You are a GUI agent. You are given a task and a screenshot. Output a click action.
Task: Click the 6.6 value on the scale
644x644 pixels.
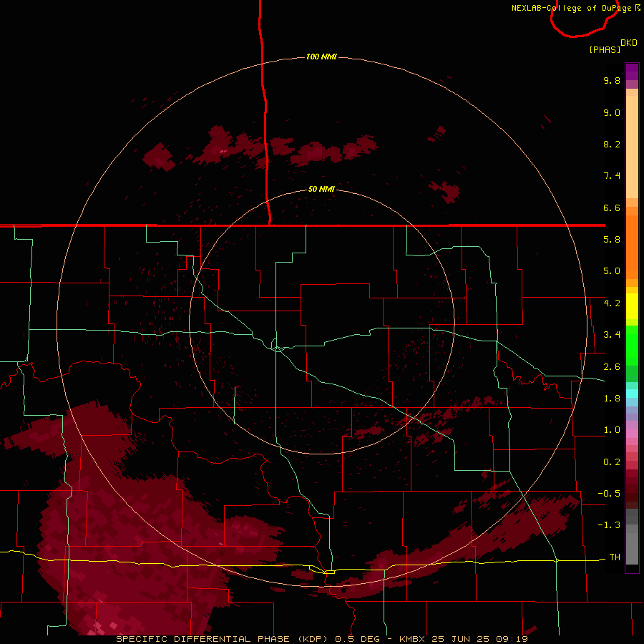612,208
